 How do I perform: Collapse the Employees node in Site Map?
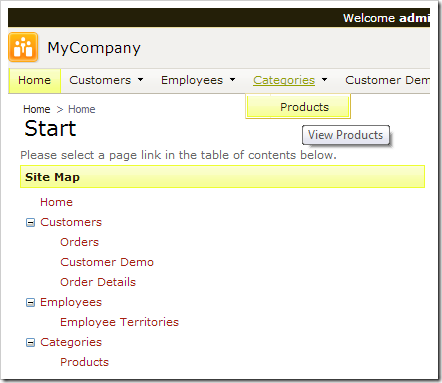click(x=30, y=302)
